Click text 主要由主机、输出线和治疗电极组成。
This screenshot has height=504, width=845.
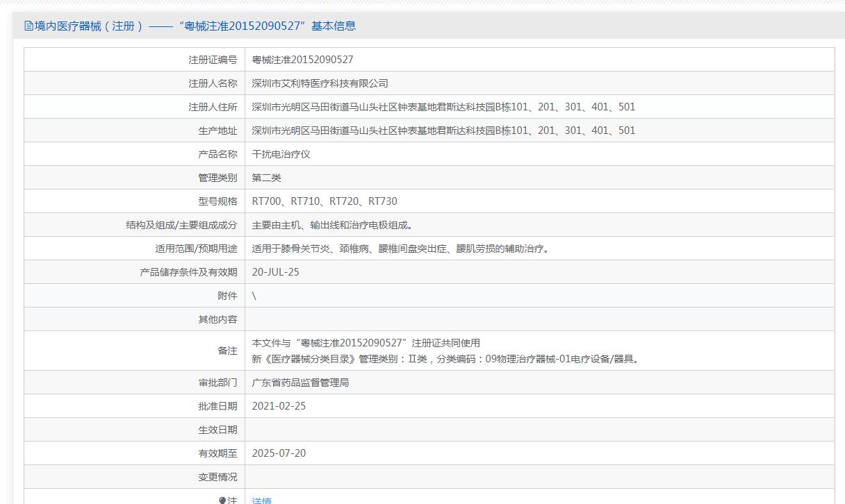click(x=334, y=225)
